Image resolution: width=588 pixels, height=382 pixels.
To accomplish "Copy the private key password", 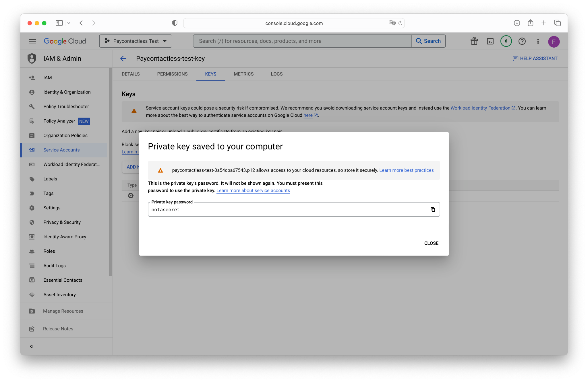I will (433, 209).
